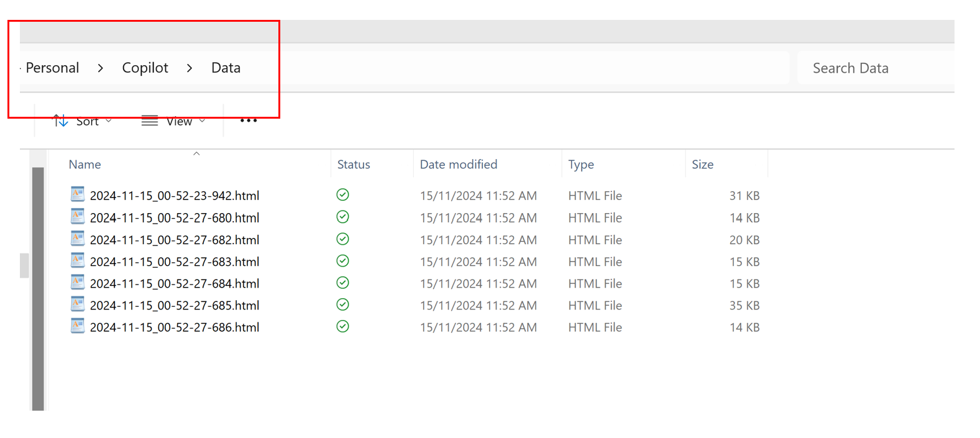
Task: Sort by the Name column header
Action: 85,165
